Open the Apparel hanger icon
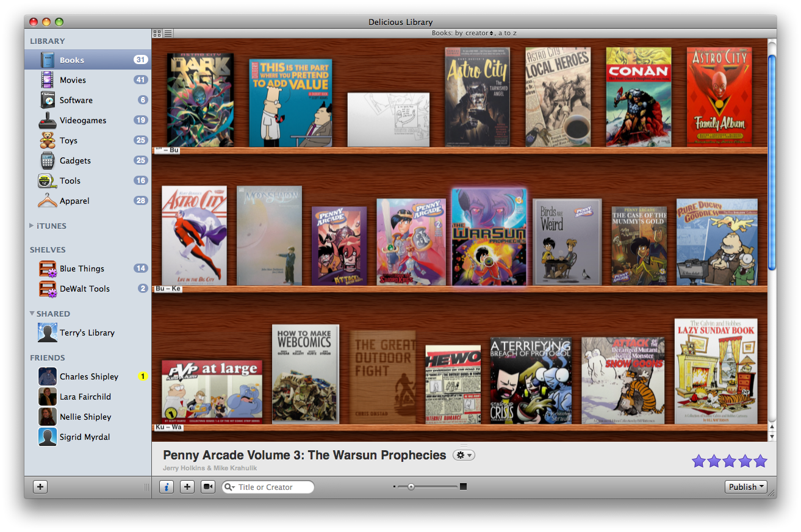The image size is (801, 532). pos(48,201)
